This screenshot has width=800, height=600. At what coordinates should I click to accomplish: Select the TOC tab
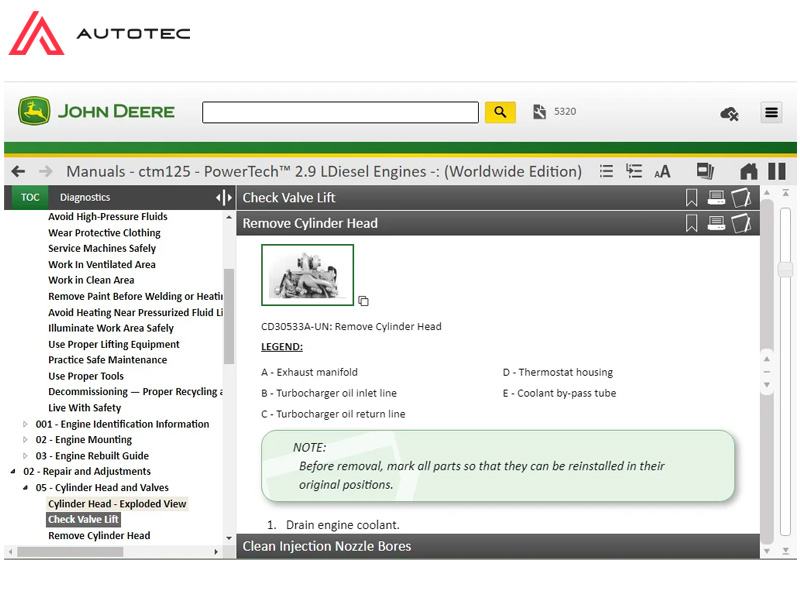(30, 197)
